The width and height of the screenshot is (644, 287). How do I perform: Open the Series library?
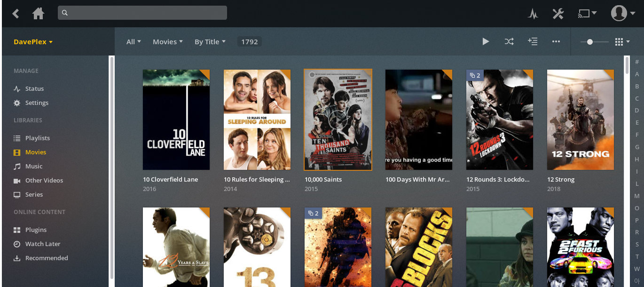[x=34, y=194]
